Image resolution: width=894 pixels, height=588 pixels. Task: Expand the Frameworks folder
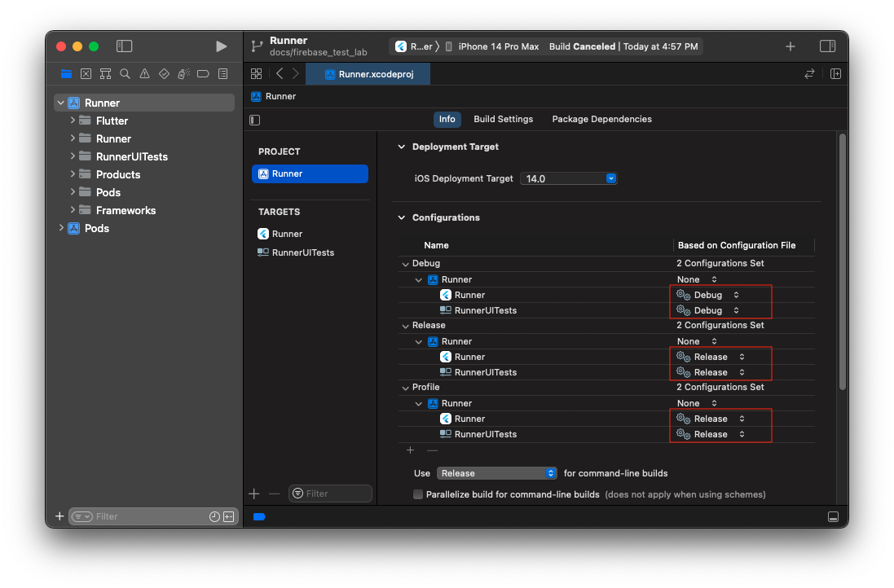[73, 210]
